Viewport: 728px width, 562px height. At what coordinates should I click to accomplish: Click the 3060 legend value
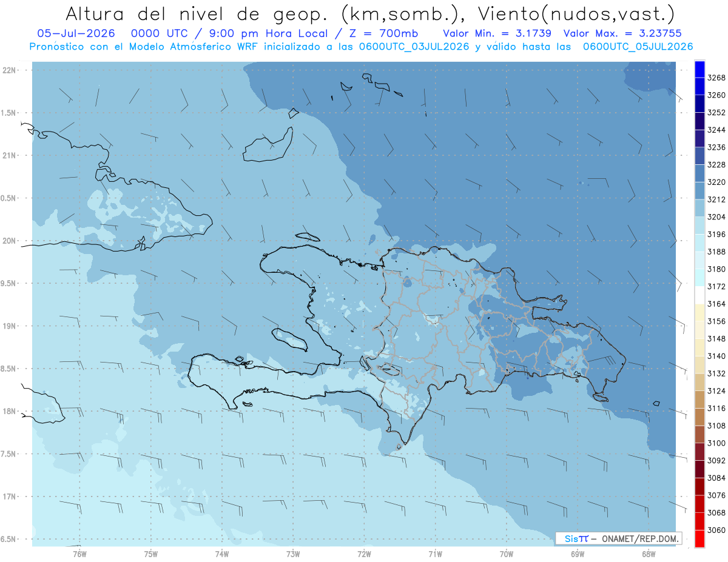pos(716,530)
